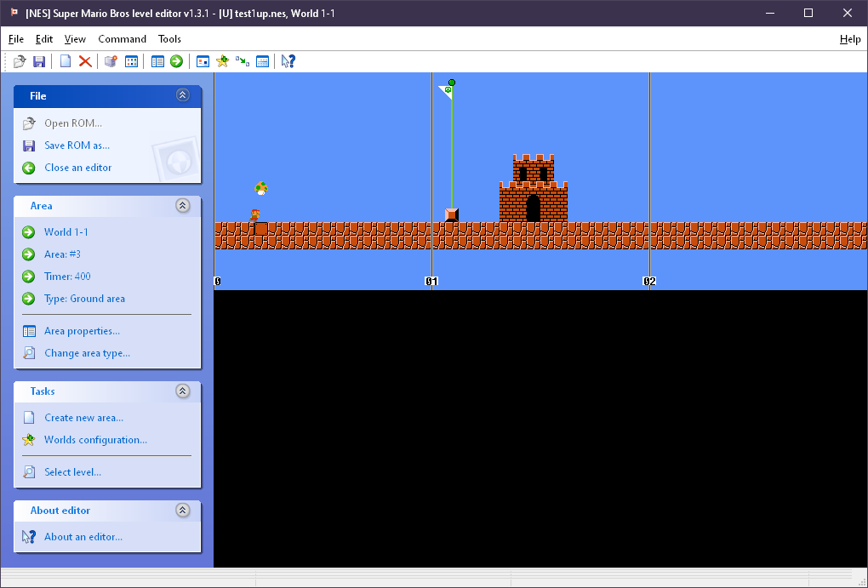This screenshot has height=588, width=868.
Task: Click the Save ROM as... link
Action: [x=77, y=146]
